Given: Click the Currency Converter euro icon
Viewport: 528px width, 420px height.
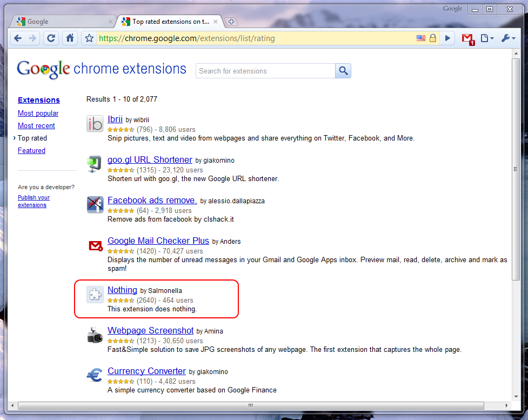Looking at the screenshot, I should (x=95, y=375).
